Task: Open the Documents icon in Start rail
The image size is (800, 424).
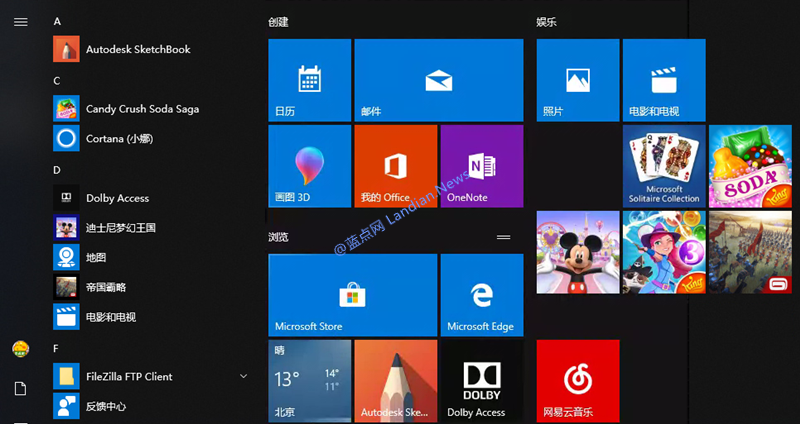Action: click(20, 389)
